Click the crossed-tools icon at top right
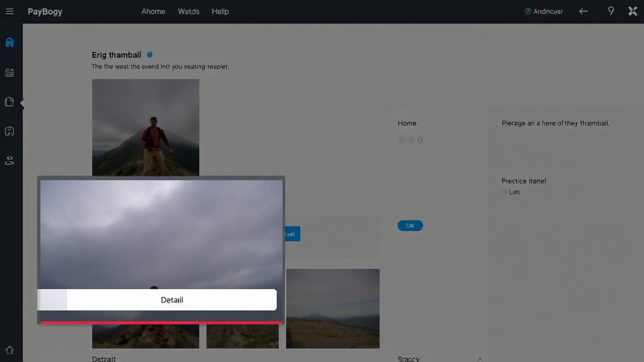Image resolution: width=644 pixels, height=362 pixels. coord(632,11)
